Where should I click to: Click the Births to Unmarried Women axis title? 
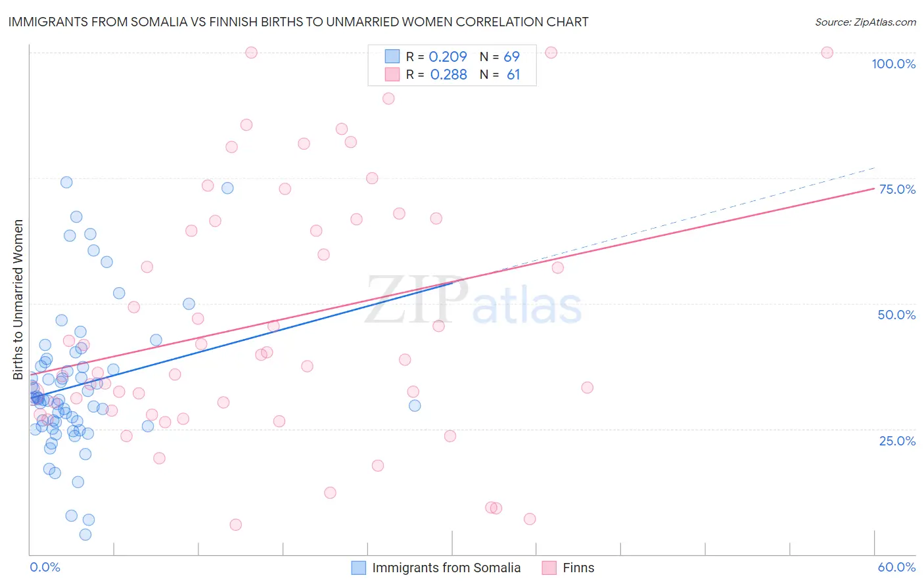pos(18,300)
